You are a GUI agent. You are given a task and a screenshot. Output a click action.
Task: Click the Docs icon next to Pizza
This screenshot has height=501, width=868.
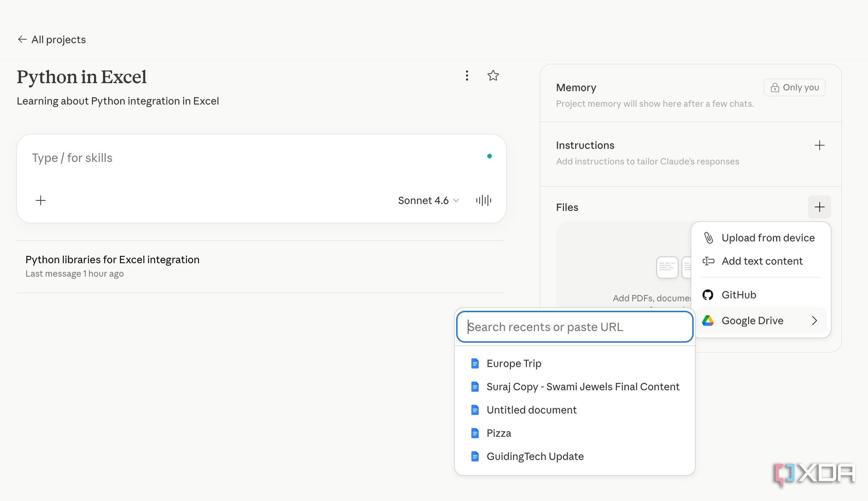point(475,433)
